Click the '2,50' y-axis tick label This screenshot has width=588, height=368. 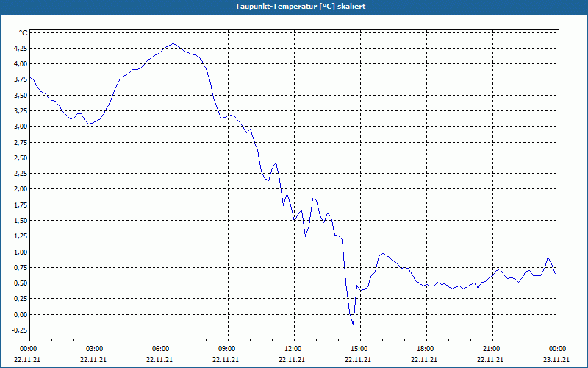point(21,158)
